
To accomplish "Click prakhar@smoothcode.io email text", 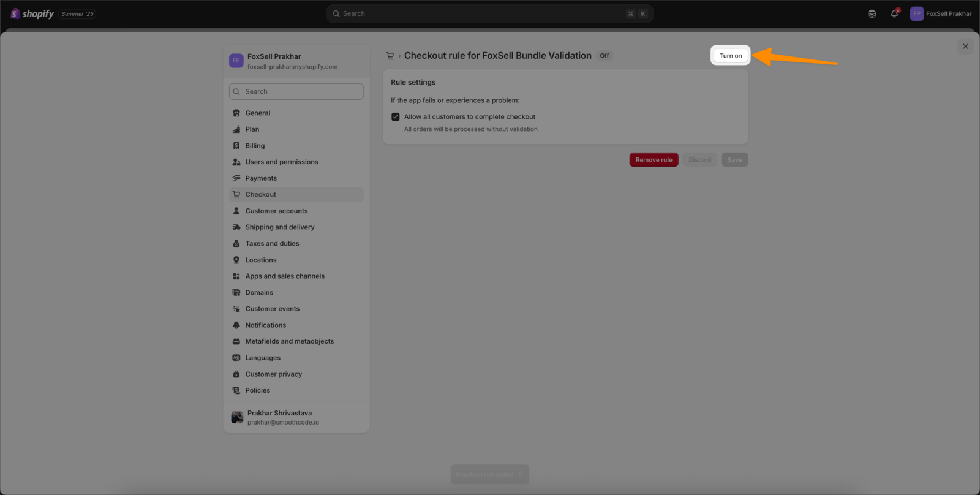I will pyautogui.click(x=283, y=422).
